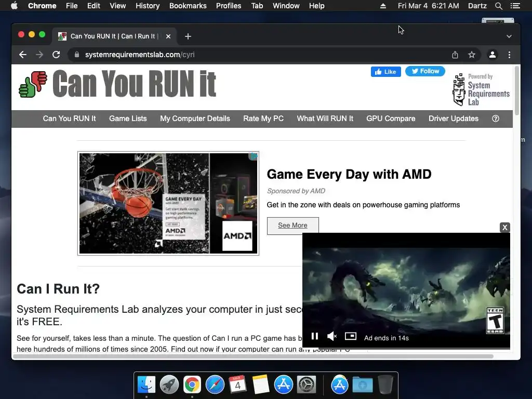Open My Computer Details
The height and width of the screenshot is (399, 532).
pyautogui.click(x=195, y=118)
